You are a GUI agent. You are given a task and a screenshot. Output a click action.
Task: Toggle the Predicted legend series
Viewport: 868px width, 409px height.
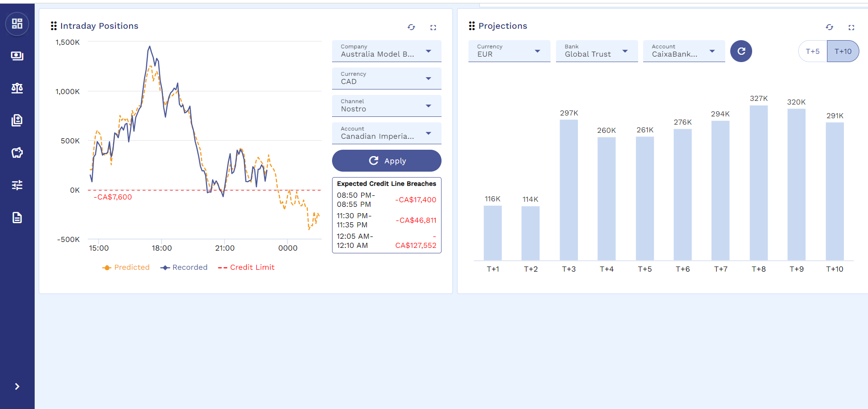126,267
